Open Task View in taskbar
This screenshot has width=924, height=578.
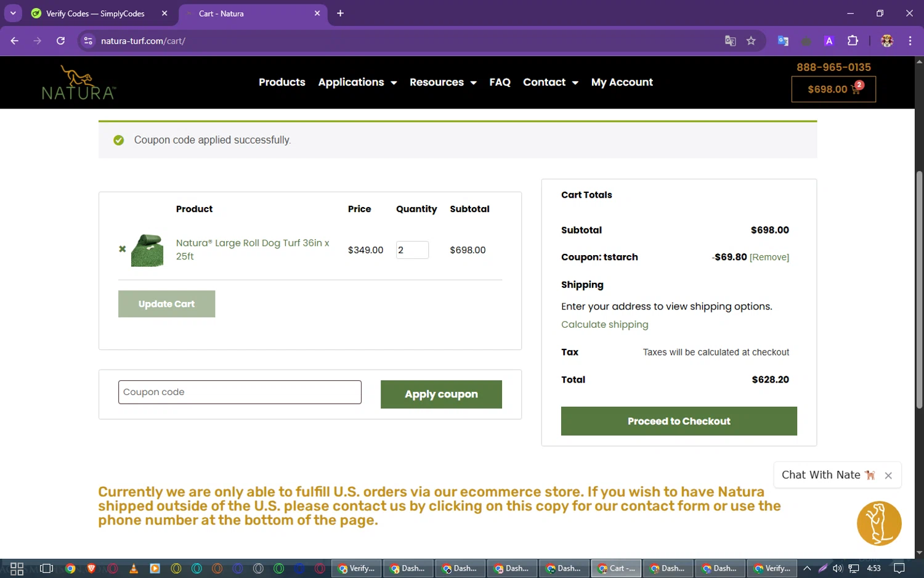coord(46,569)
